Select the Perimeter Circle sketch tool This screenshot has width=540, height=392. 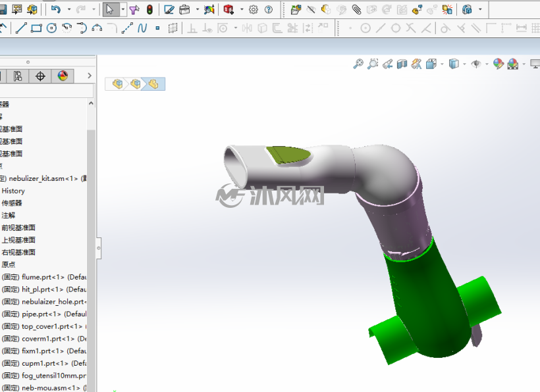[x=67, y=28]
